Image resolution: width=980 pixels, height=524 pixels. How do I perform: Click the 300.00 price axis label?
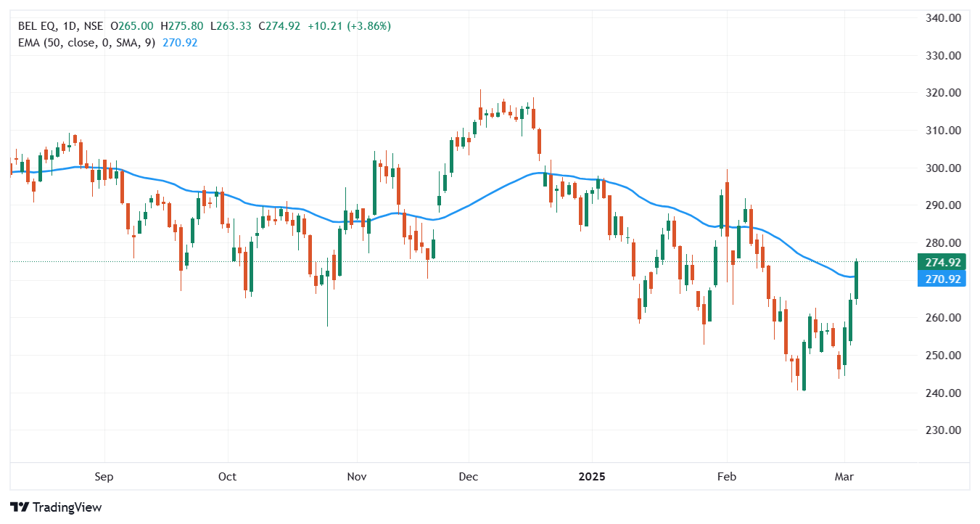point(944,168)
